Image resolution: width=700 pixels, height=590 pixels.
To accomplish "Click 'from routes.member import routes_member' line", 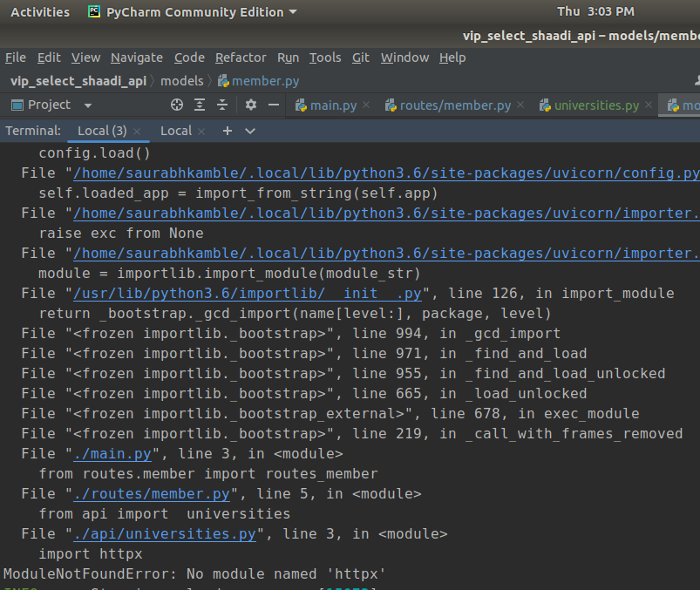I will point(208,474).
